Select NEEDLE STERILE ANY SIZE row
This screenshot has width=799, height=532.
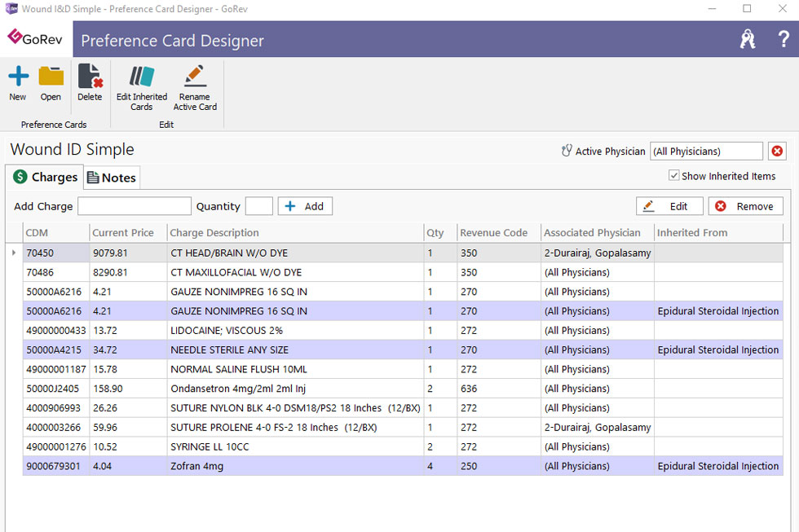click(x=403, y=350)
